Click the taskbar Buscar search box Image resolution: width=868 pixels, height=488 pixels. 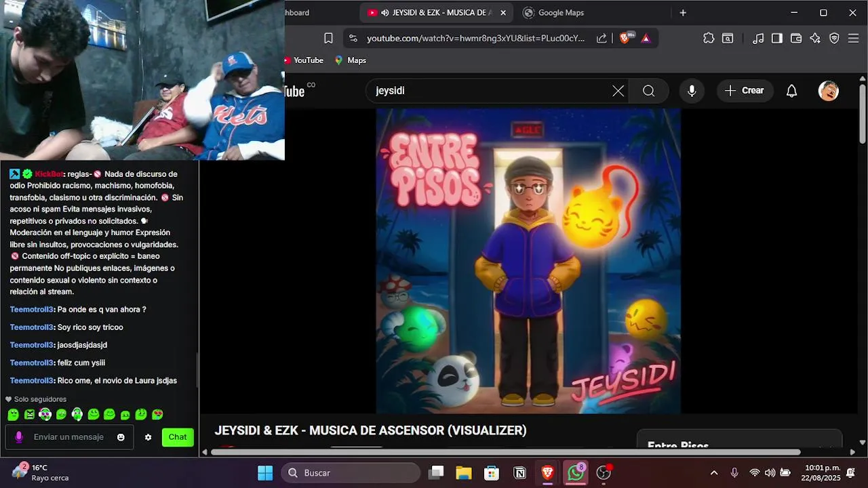(x=351, y=472)
